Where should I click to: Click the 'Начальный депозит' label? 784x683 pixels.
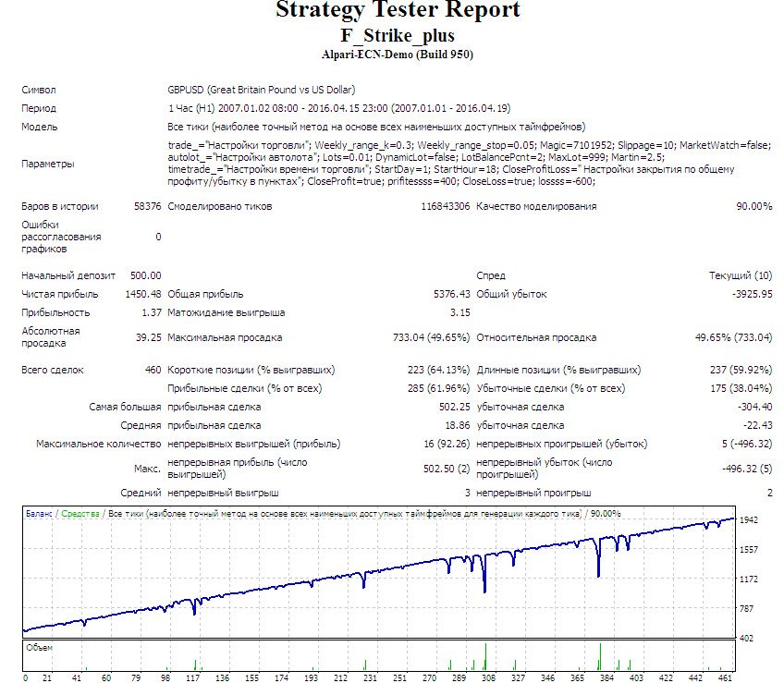68,276
